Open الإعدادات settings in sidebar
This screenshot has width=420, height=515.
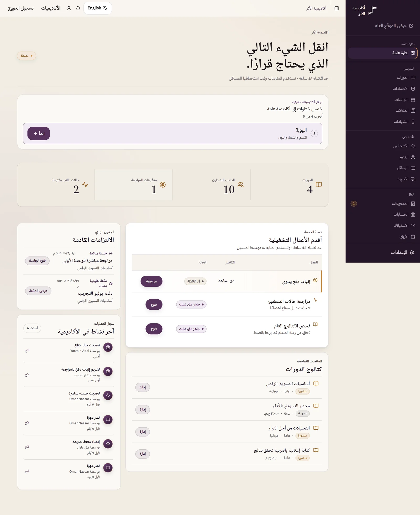click(382, 252)
